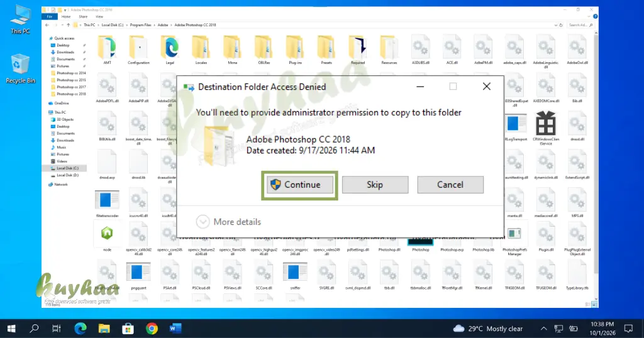The height and width of the screenshot is (338, 644).
Task: Open This PC desktop icon
Action: coord(20,19)
